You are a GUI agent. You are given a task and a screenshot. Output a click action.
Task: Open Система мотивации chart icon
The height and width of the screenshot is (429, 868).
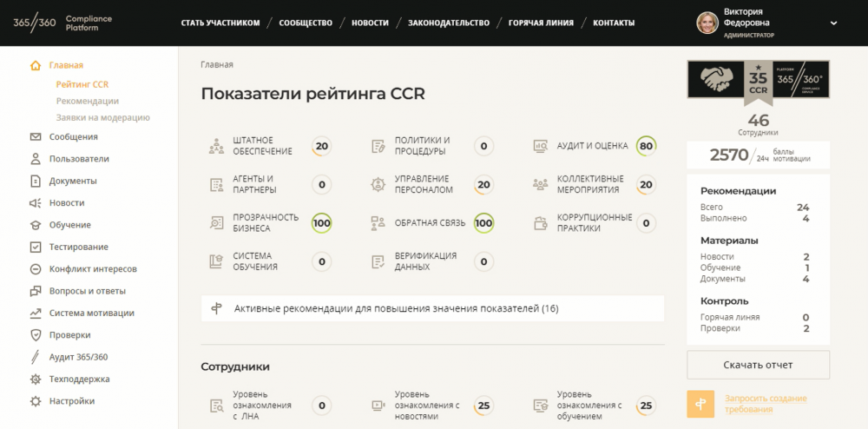pyautogui.click(x=36, y=313)
